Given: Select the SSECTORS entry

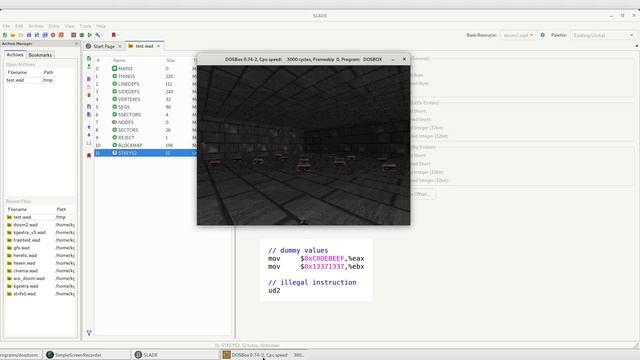Looking at the screenshot, I should click(x=145, y=115).
